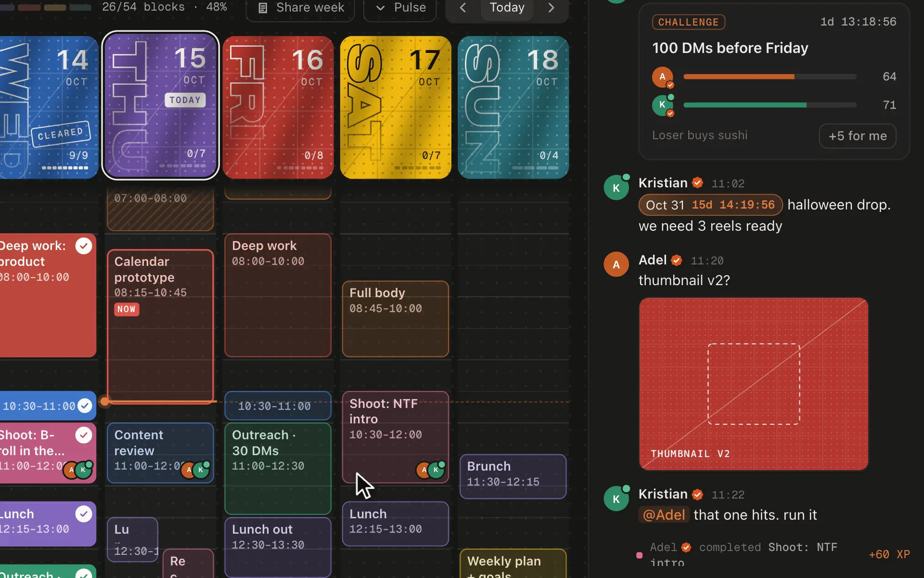Go to previous week with left chevron

(462, 8)
